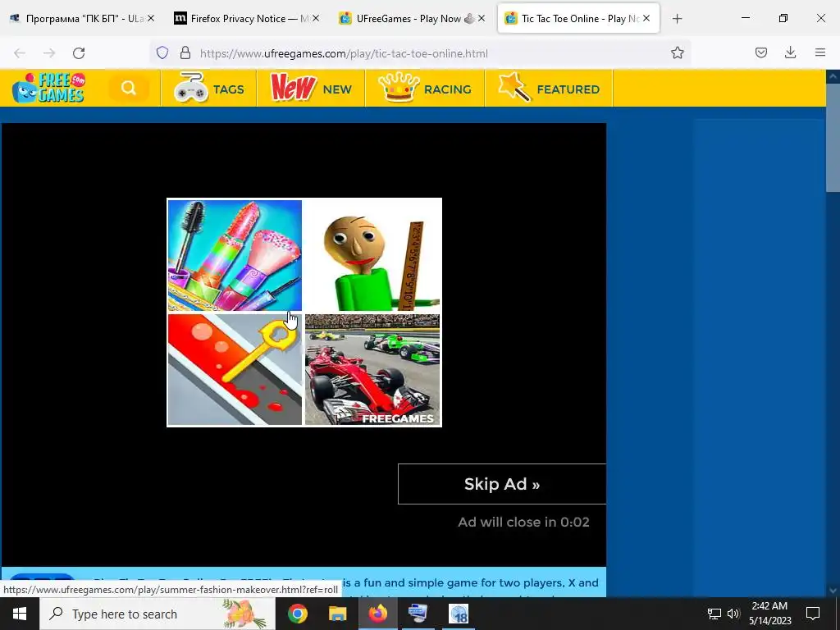Image resolution: width=840 pixels, height=630 pixels.
Task: Open the yellow pin puzzle game thumbnail
Action: [x=235, y=370]
